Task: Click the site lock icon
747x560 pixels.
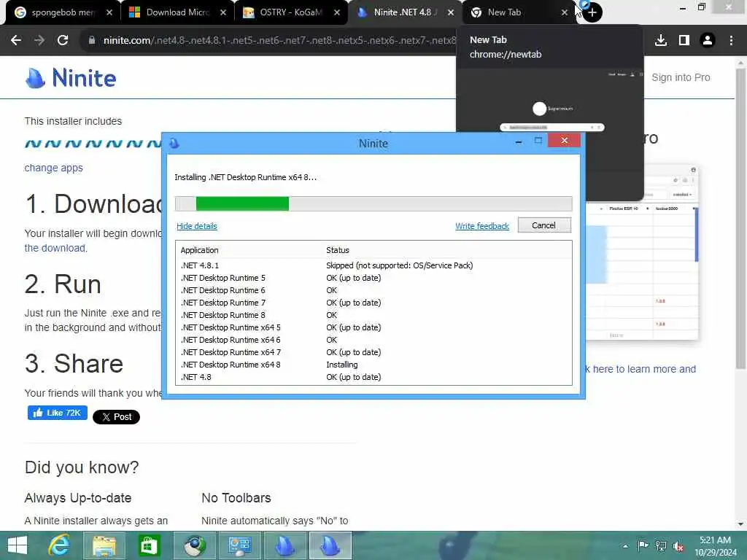Action: (92, 41)
